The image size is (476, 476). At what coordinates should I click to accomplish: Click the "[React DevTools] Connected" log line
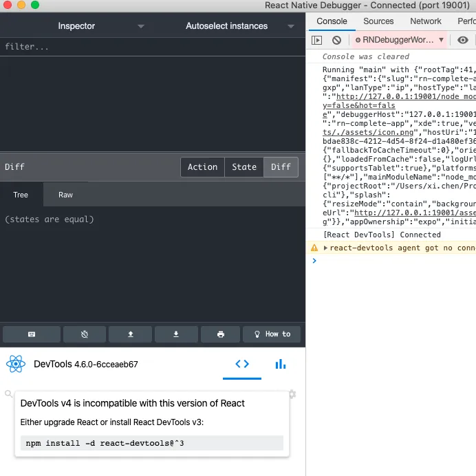[382, 235]
